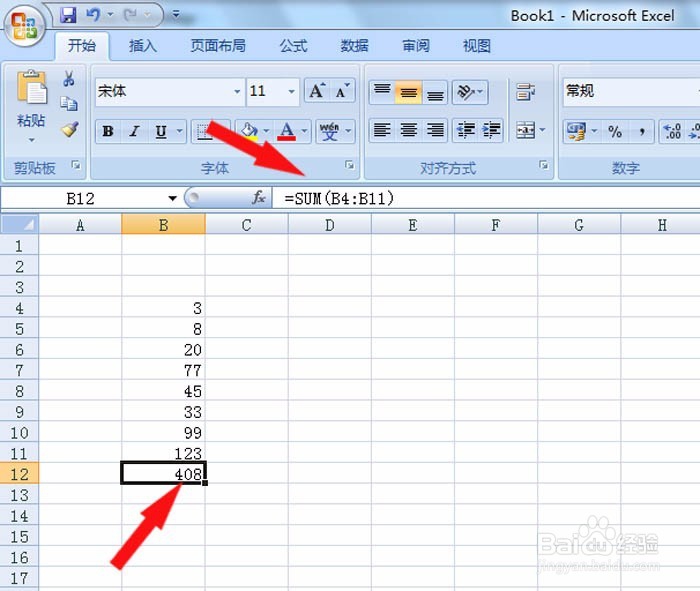This screenshot has width=700, height=591.
Task: Open number format dropdown showing 常规
Action: coord(631,92)
